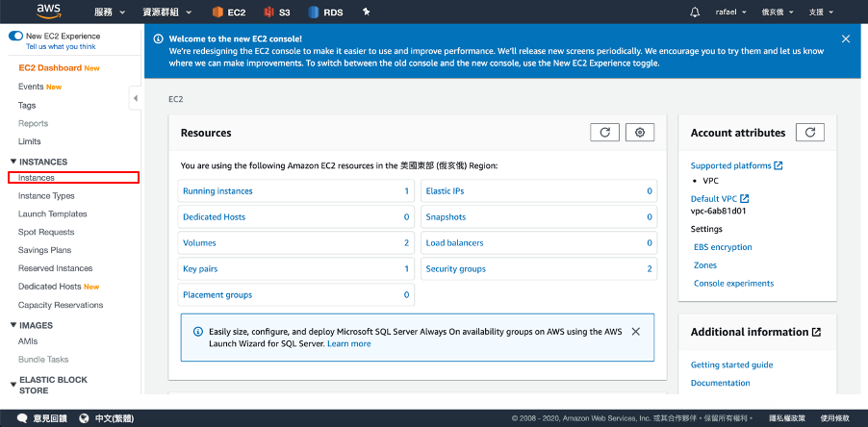Image resolution: width=868 pixels, height=427 pixels.
Task: Open 使用條款 terms of use link
Action: click(x=834, y=418)
